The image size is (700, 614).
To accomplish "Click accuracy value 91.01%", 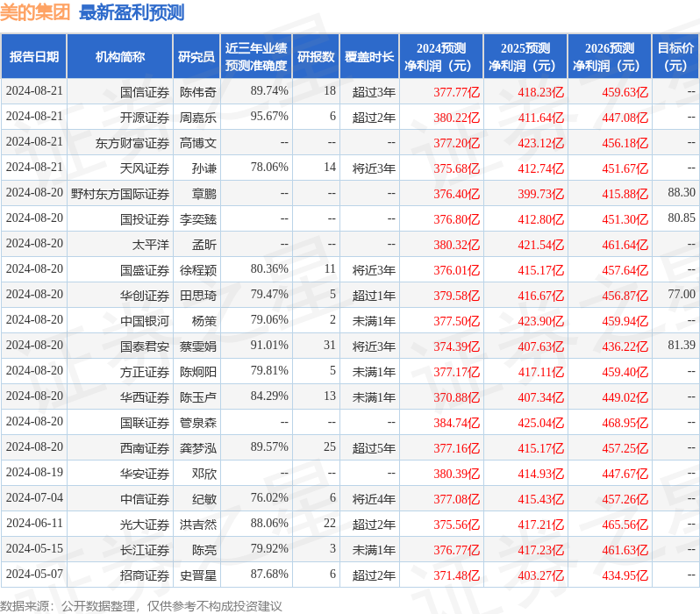I will pos(269,346).
